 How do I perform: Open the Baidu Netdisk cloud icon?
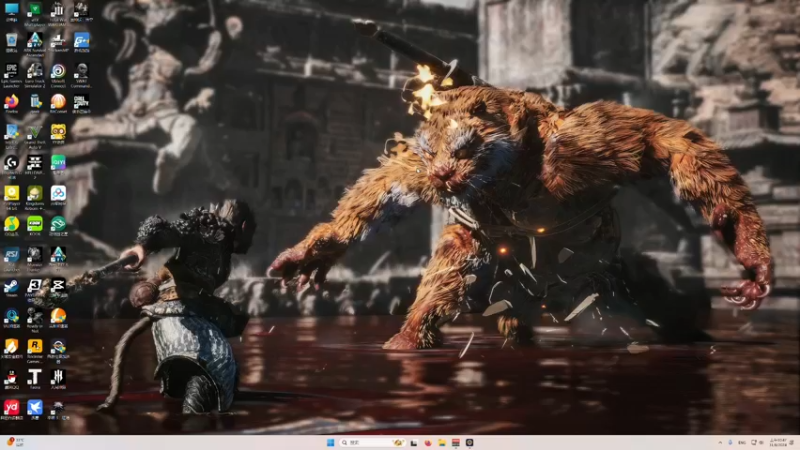(x=58, y=194)
